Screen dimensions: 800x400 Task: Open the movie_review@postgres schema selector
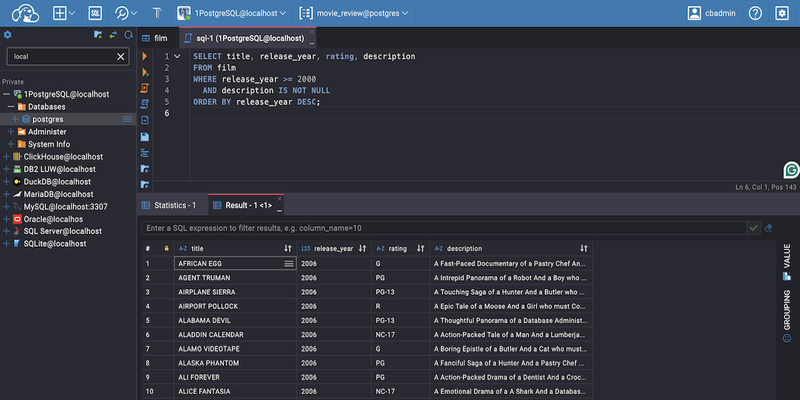click(354, 13)
